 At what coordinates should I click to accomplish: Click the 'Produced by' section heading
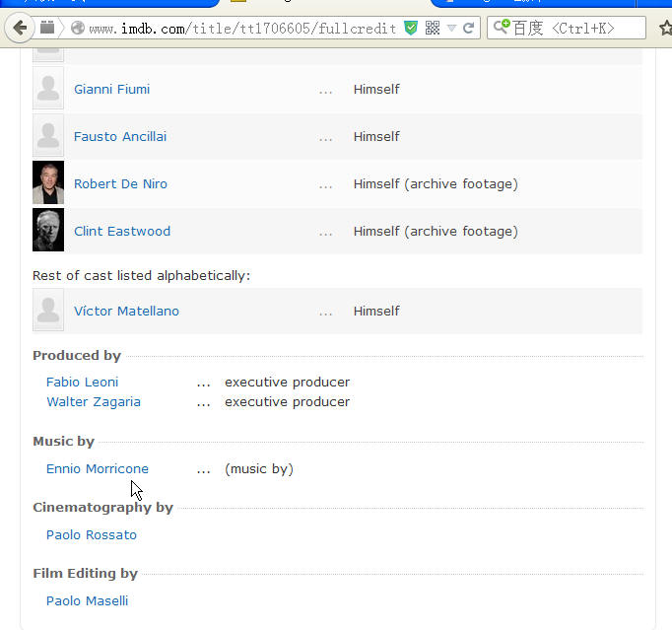pos(77,356)
